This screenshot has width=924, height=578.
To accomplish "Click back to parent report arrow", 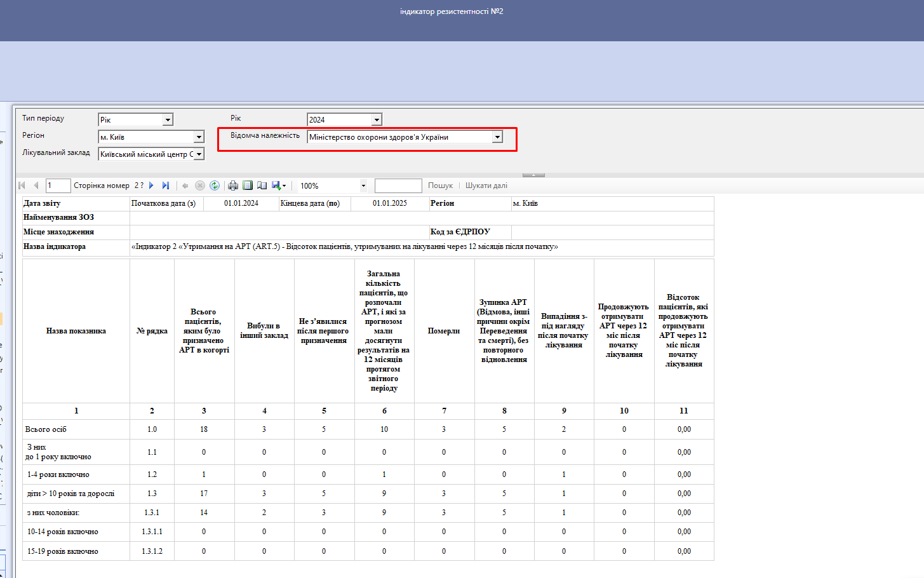I will [x=185, y=185].
